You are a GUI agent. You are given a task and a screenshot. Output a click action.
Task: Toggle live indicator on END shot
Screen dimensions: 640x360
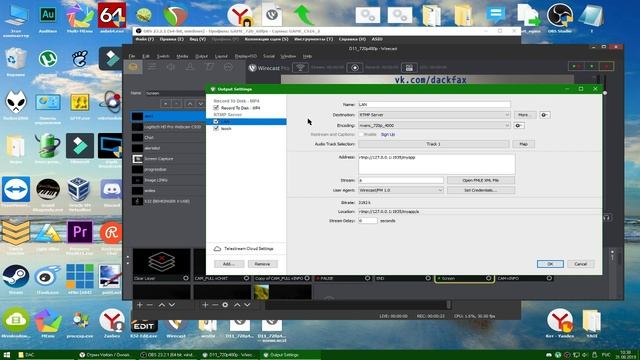(428, 278)
